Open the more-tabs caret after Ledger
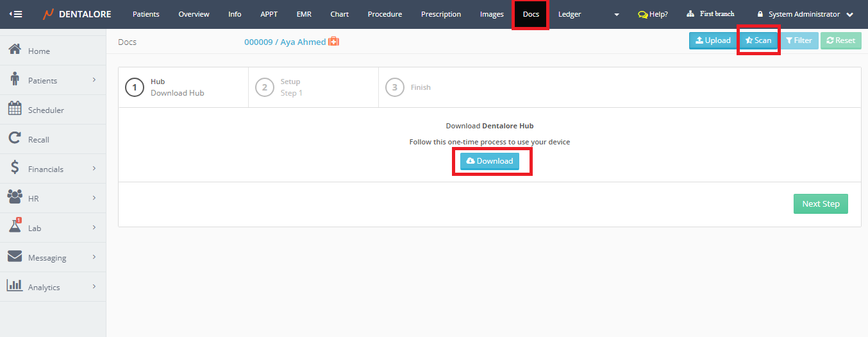868x337 pixels. (617, 14)
